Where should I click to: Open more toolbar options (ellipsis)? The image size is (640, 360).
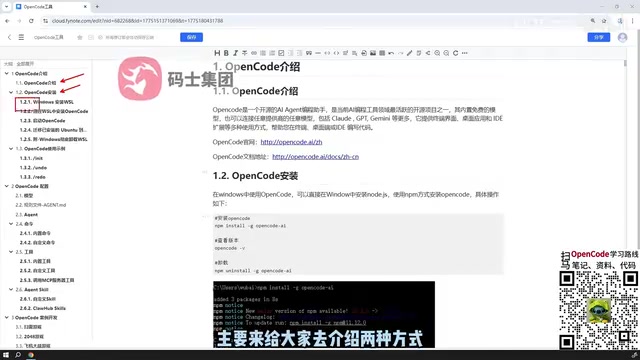click(x=464, y=53)
